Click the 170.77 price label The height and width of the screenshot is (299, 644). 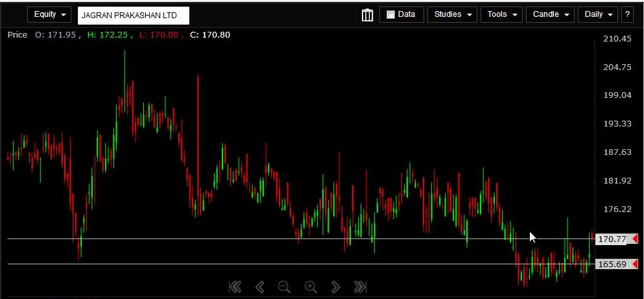pyautogui.click(x=612, y=239)
